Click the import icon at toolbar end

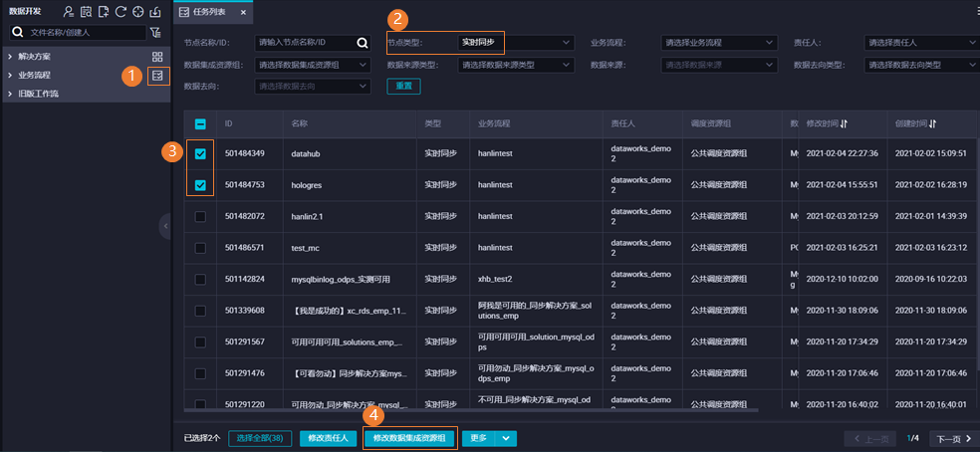[155, 12]
